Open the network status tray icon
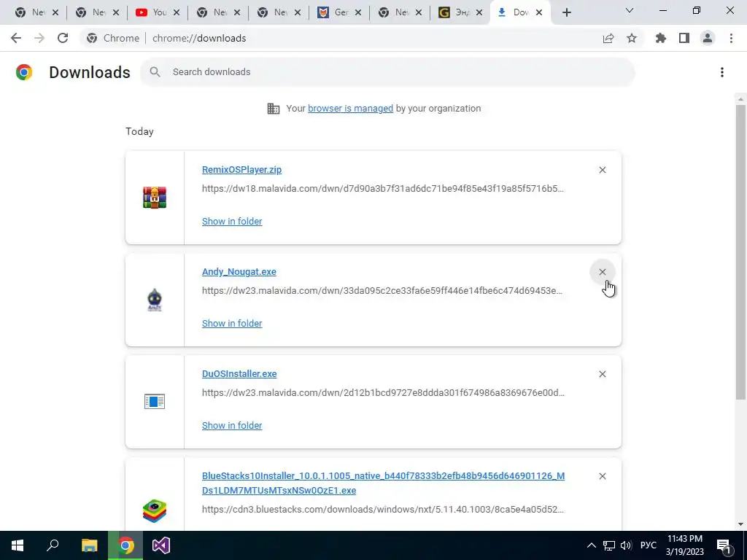747x560 pixels. coord(609,545)
